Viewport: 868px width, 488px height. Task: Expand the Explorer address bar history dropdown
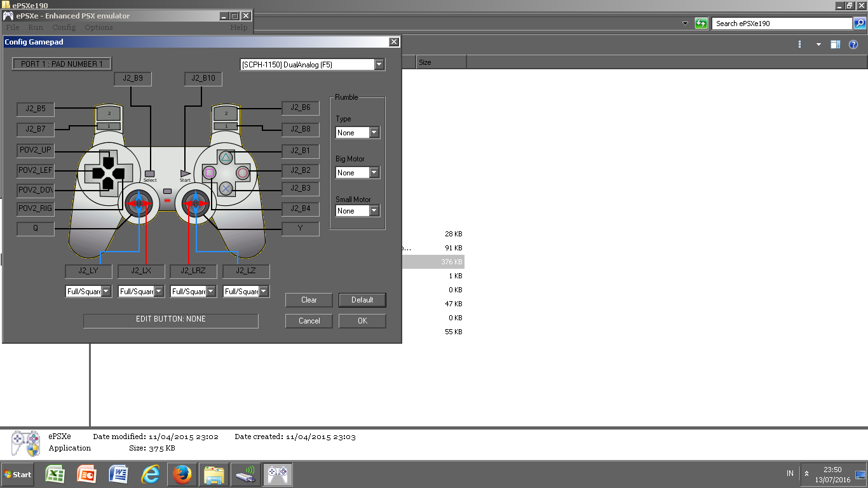[x=685, y=24]
